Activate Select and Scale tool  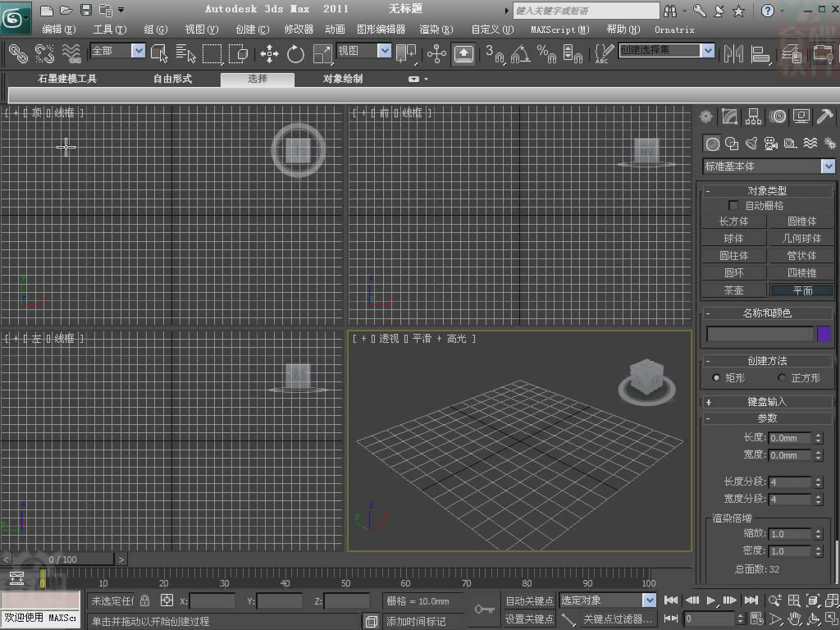pyautogui.click(x=322, y=53)
